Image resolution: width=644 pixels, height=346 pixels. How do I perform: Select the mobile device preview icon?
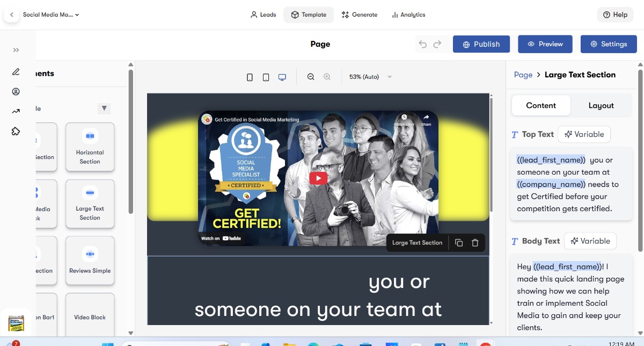pyautogui.click(x=250, y=77)
